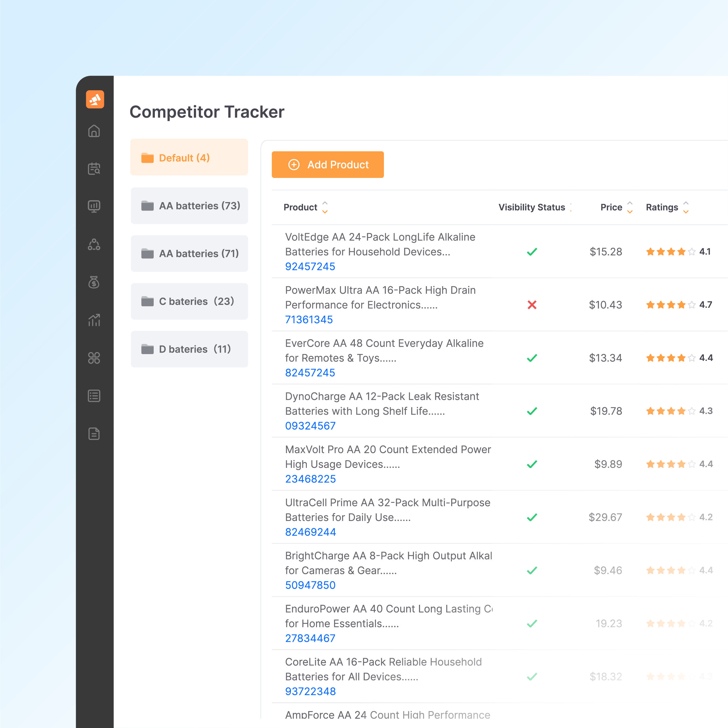This screenshot has height=728, width=728.
Task: Open the AA batteries (73) folder
Action: (189, 206)
